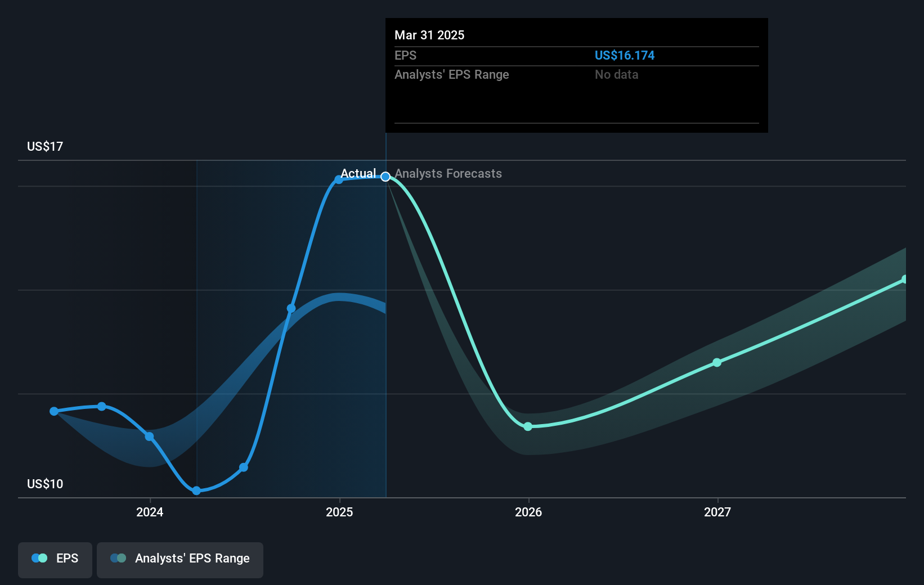Click the US$16.174 EPS value in tooltip

pyautogui.click(x=625, y=56)
